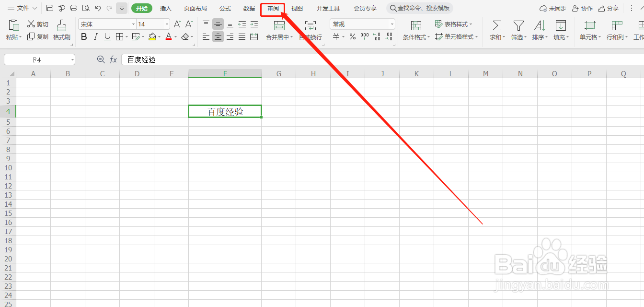Click 未同步 sync status
This screenshot has height=307, width=644.
pyautogui.click(x=553, y=8)
